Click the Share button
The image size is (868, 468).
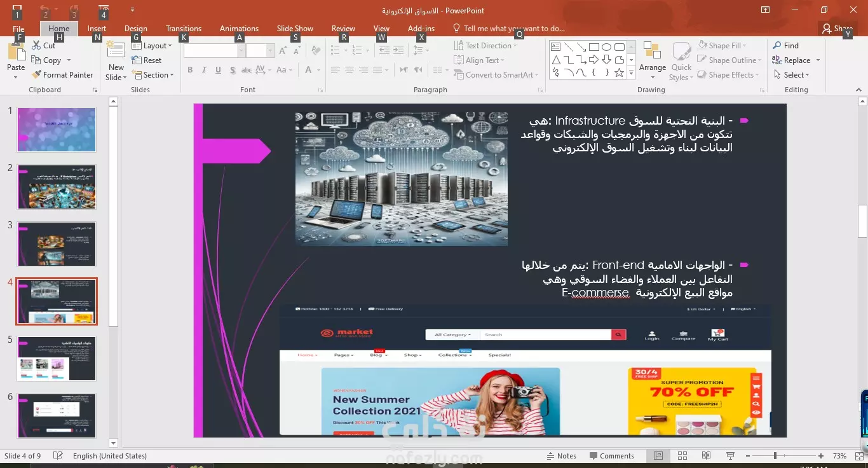click(x=837, y=29)
